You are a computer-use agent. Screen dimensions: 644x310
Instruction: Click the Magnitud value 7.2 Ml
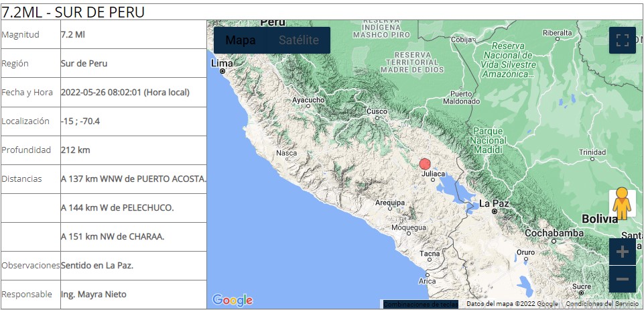click(x=72, y=34)
